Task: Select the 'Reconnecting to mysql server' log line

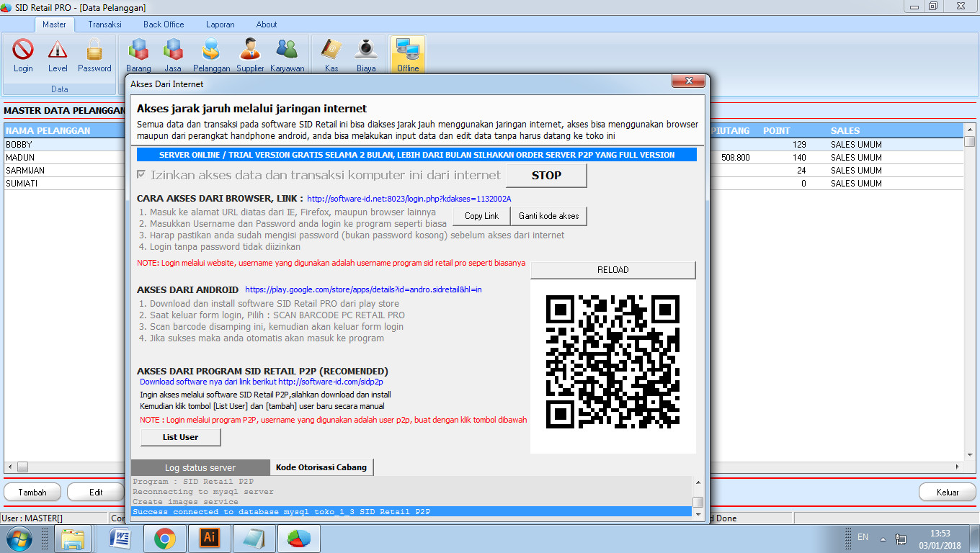Action: tap(411, 492)
